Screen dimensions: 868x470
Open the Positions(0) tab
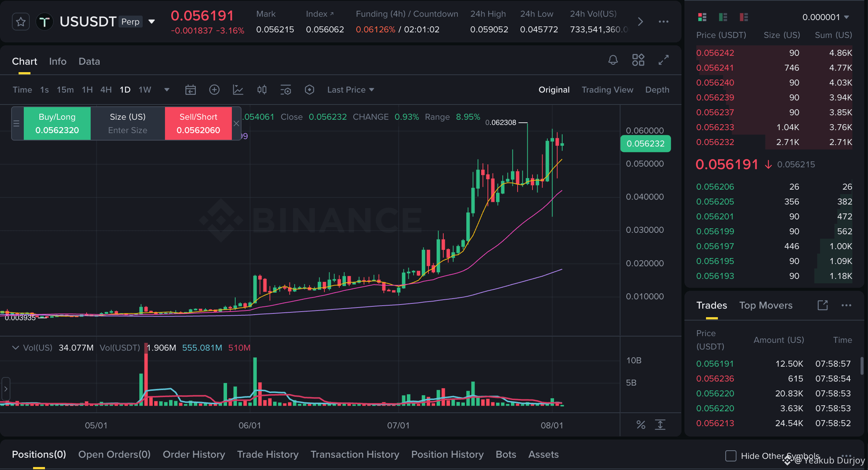pos(39,454)
